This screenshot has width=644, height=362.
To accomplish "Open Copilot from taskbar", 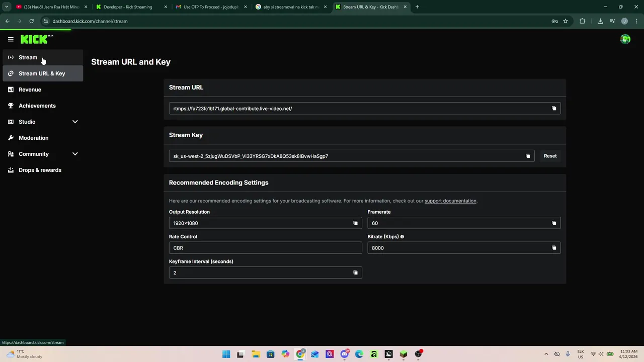I will coord(285,354).
